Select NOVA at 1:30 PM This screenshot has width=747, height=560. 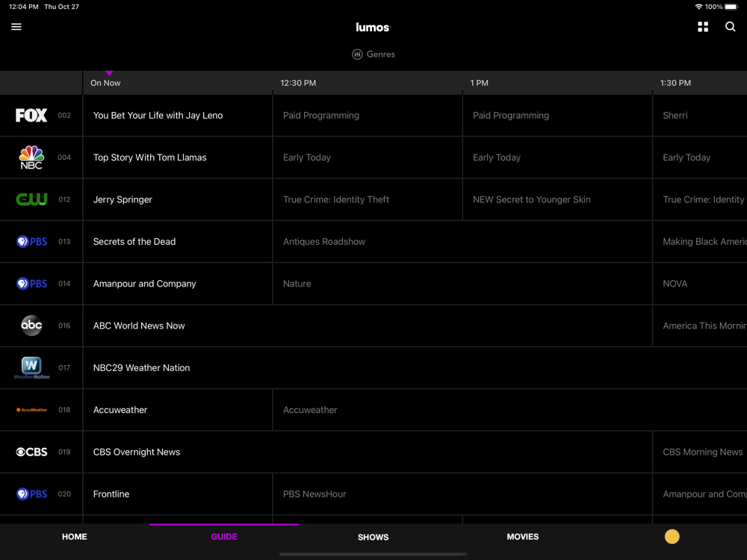[700, 283]
